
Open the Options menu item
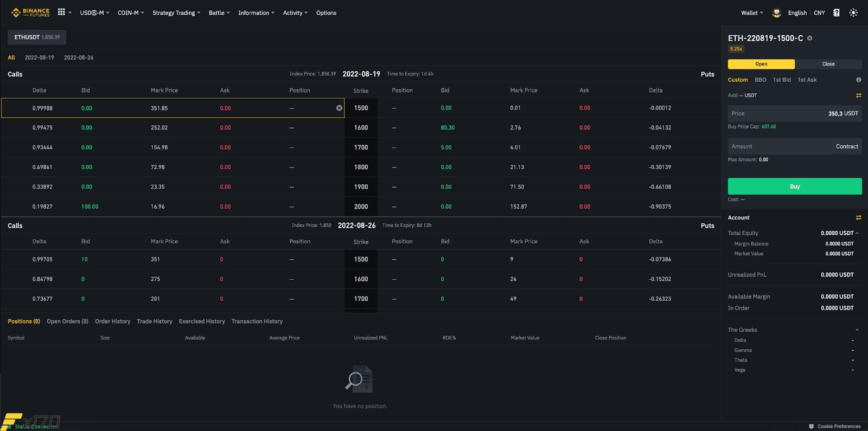point(326,13)
